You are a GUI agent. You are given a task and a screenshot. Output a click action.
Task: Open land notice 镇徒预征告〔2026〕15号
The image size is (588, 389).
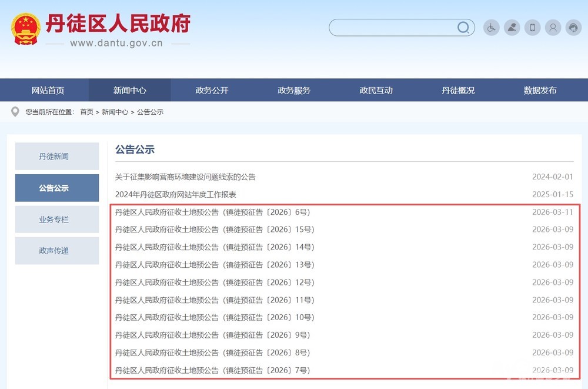214,230
